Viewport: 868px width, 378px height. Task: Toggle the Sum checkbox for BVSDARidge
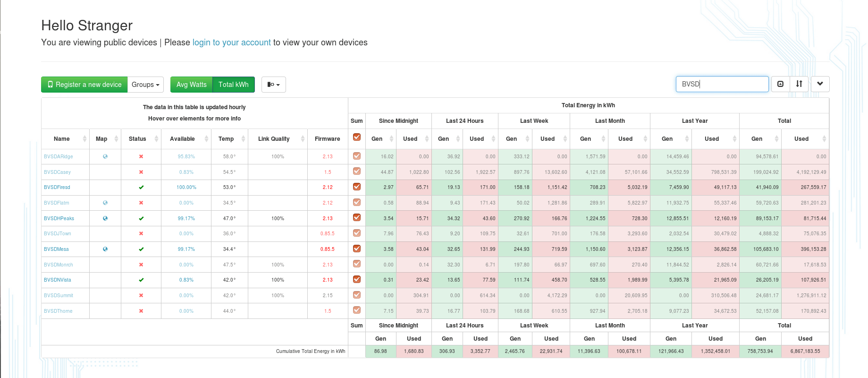pyautogui.click(x=357, y=156)
